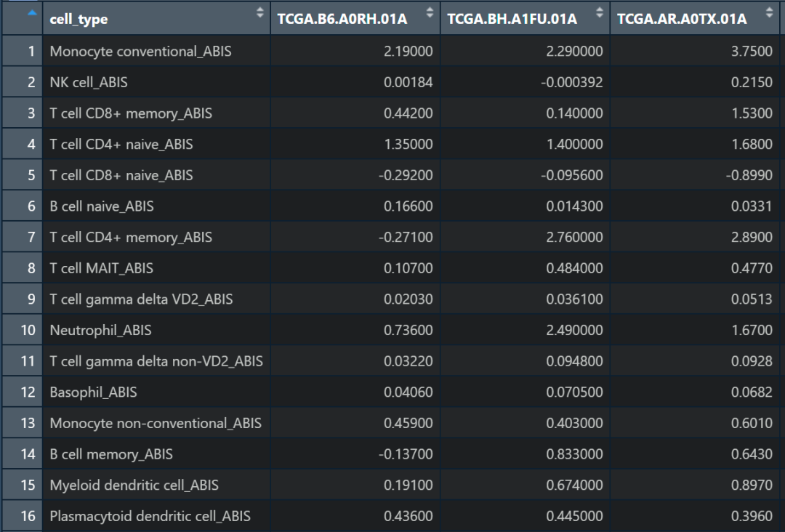Sort by TCGA.BH.A1FU.01A column arrows
Image resolution: width=785 pixels, height=532 pixels.
(599, 12)
